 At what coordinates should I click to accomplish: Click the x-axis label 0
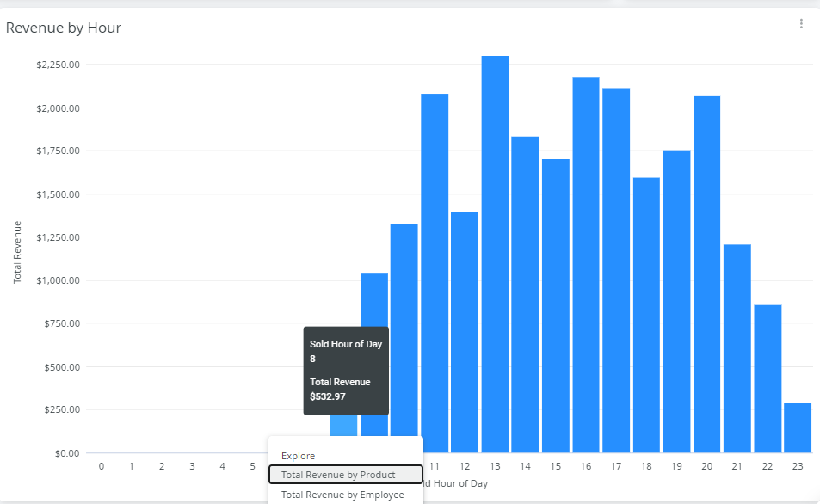pyautogui.click(x=102, y=466)
